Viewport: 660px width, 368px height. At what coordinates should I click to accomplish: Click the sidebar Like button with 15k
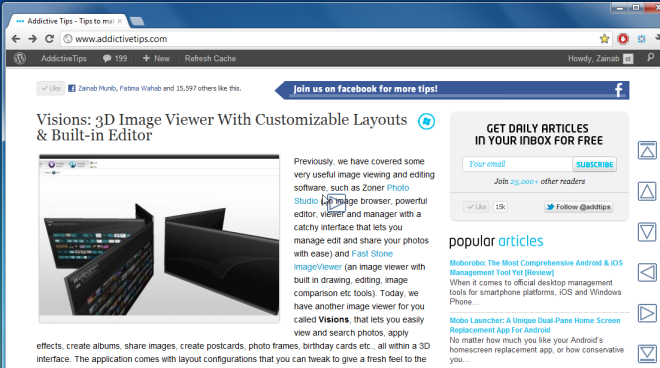[476, 207]
